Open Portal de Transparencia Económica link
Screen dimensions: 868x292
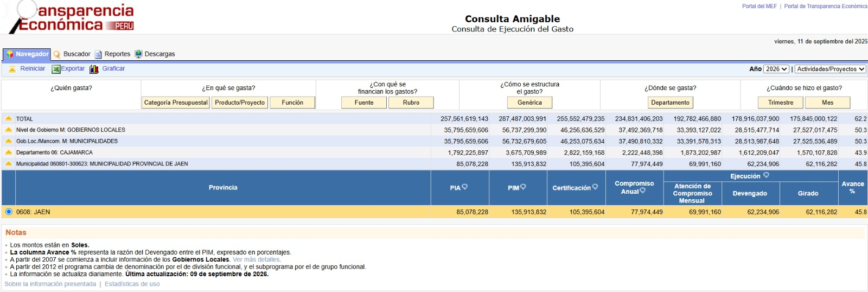tap(826, 7)
